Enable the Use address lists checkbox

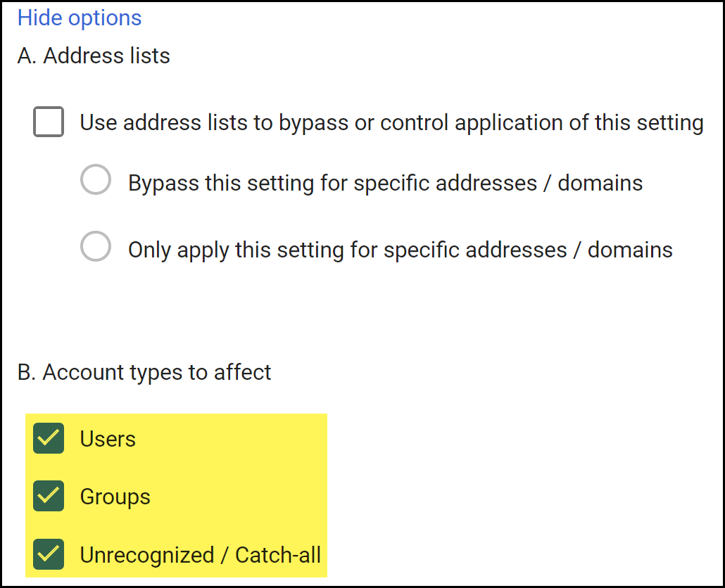49,122
